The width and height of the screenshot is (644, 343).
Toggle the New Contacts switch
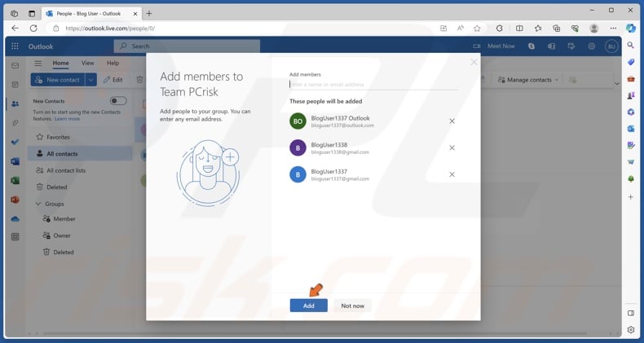(118, 101)
